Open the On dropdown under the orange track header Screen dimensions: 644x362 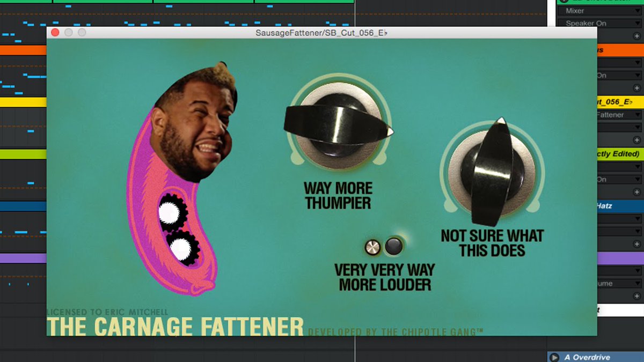point(620,76)
